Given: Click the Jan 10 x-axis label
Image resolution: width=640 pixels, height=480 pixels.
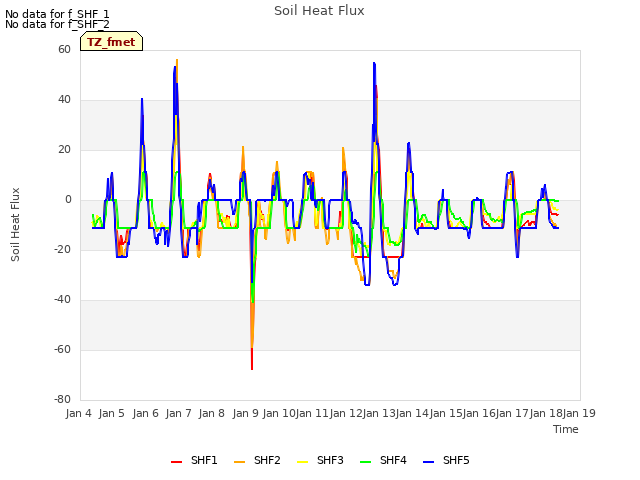Looking at the screenshot, I should [x=279, y=413].
